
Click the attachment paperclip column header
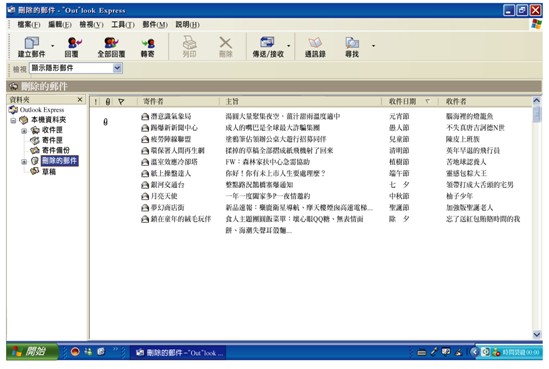click(x=108, y=102)
